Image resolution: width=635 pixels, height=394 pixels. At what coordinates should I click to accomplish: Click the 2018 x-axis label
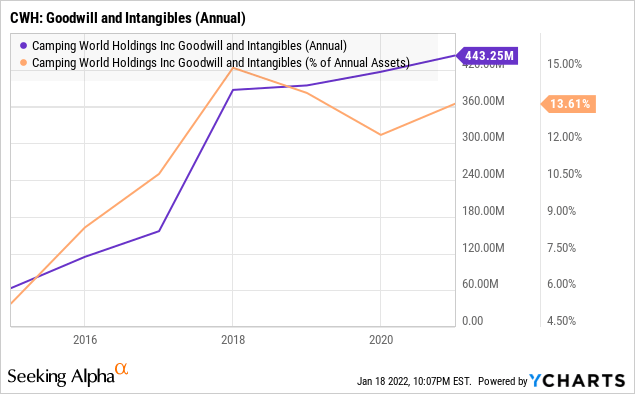tap(233, 339)
